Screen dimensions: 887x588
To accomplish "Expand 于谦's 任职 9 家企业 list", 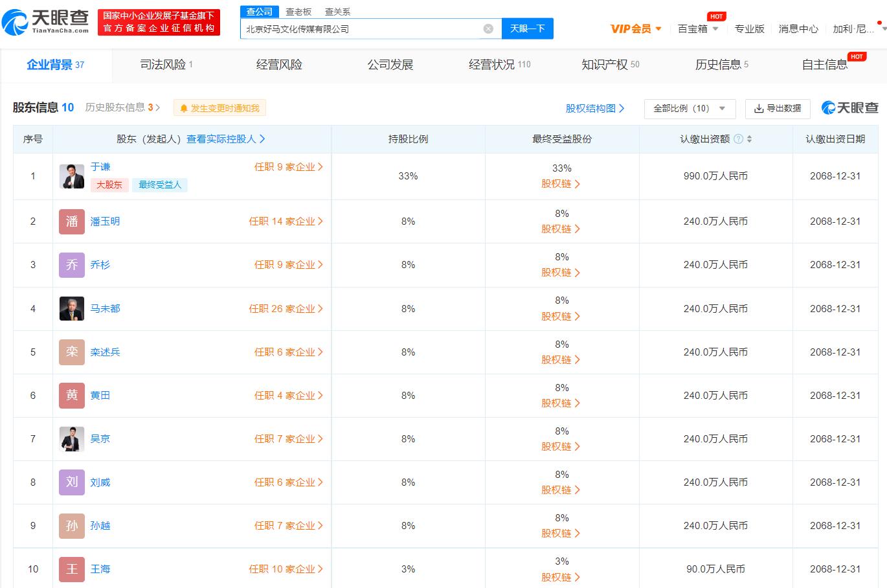I will pos(289,167).
